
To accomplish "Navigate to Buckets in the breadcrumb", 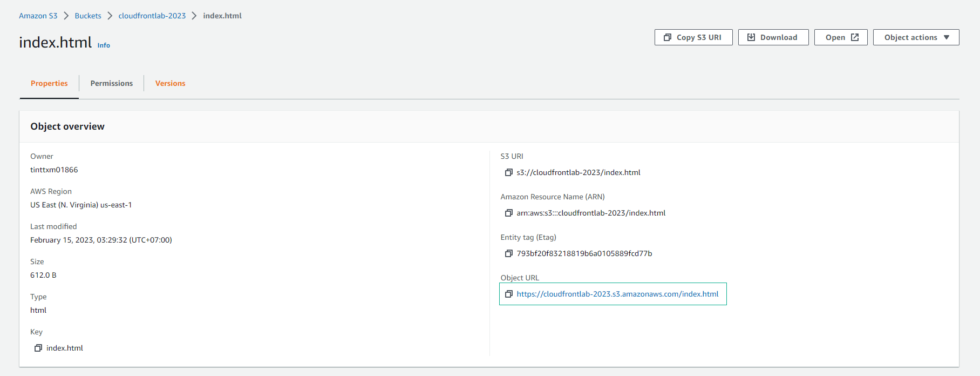I will 88,16.
